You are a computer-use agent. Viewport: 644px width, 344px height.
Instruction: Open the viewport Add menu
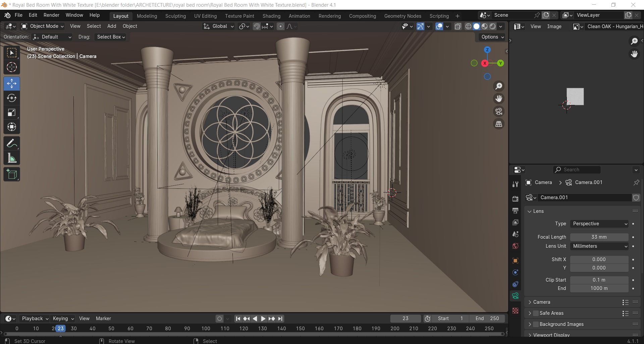[x=112, y=26]
